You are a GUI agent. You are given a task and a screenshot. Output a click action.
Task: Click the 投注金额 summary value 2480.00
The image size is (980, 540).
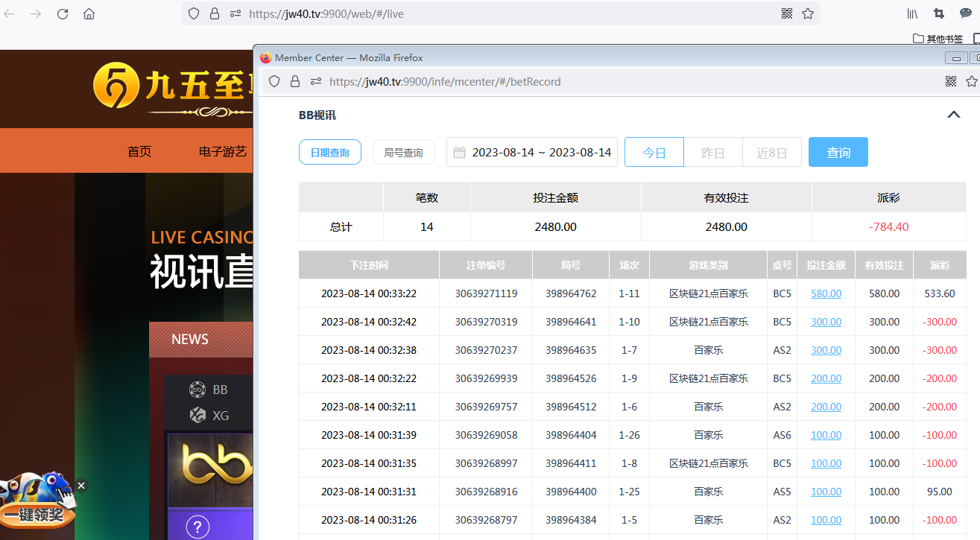(x=555, y=226)
